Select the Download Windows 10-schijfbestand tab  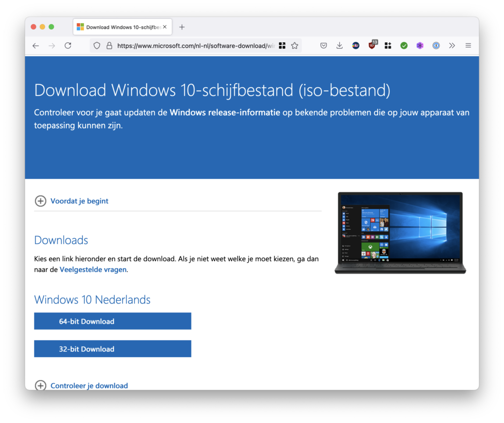click(x=123, y=27)
